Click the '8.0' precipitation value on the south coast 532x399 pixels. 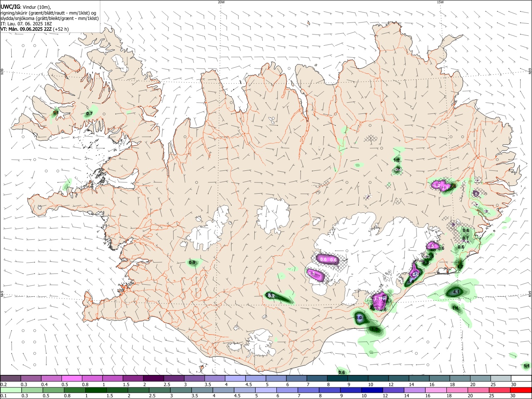coord(360,318)
